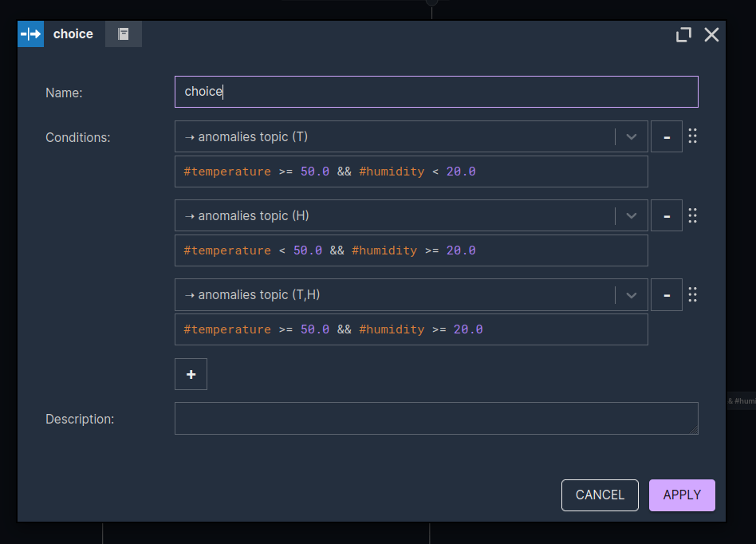Expand chevron for anomalies topic (T)
This screenshot has height=544, width=756.
[x=631, y=137]
